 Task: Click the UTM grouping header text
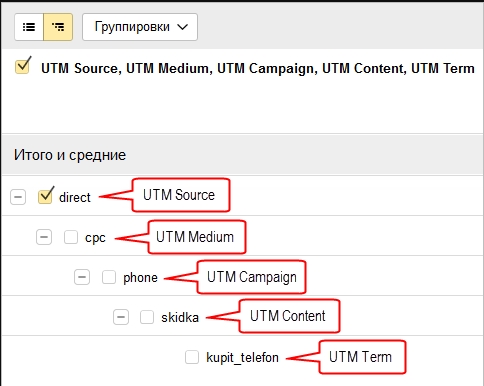(258, 68)
